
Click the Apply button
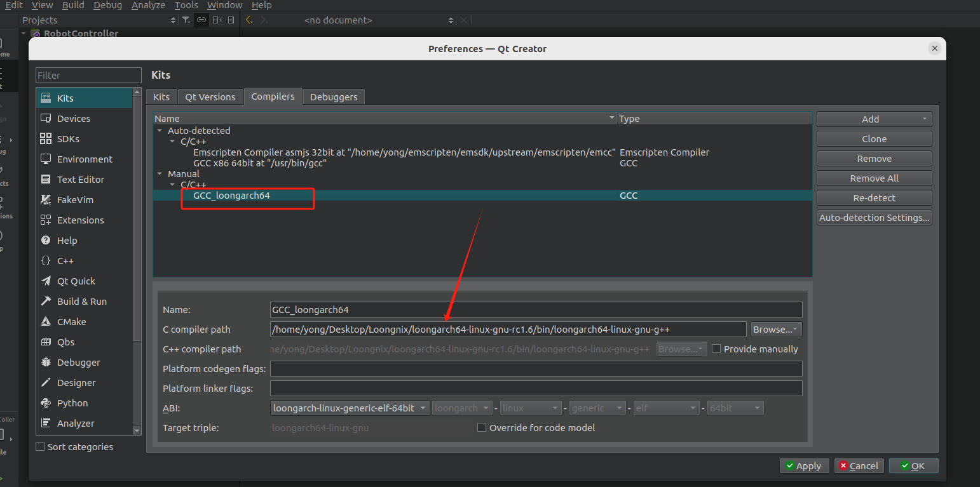coord(804,466)
